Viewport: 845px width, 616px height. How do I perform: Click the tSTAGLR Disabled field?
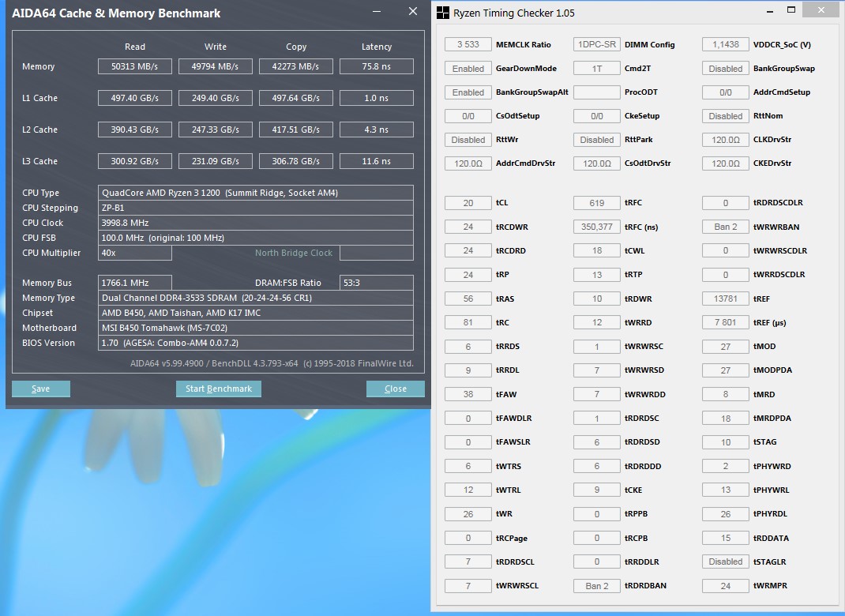726,562
